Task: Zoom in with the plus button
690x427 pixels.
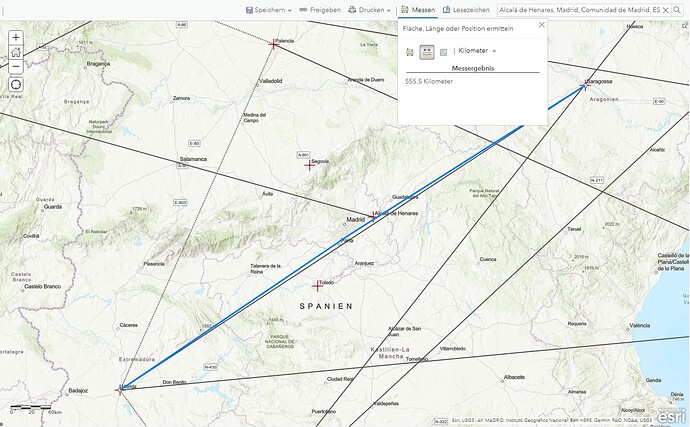Action: 16,37
